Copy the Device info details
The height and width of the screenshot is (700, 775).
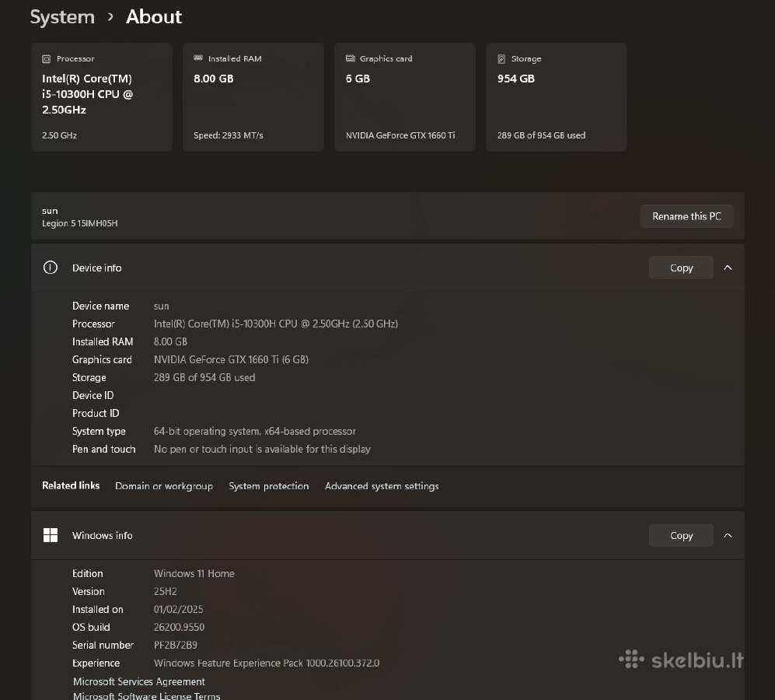[681, 268]
